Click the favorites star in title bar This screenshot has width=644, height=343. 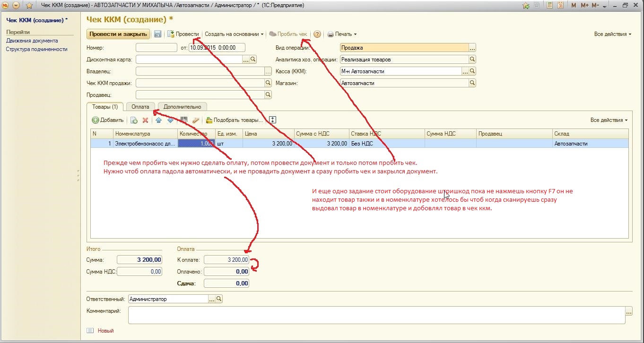point(29,6)
